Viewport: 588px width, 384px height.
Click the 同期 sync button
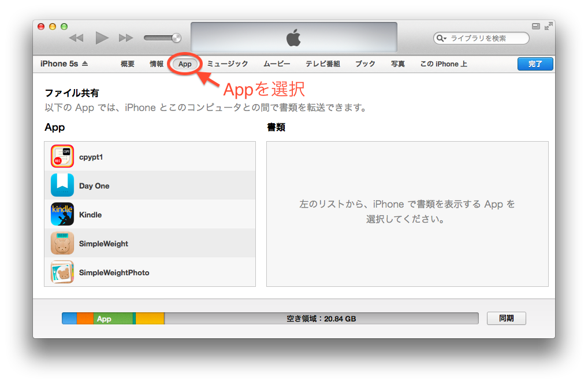click(x=506, y=318)
